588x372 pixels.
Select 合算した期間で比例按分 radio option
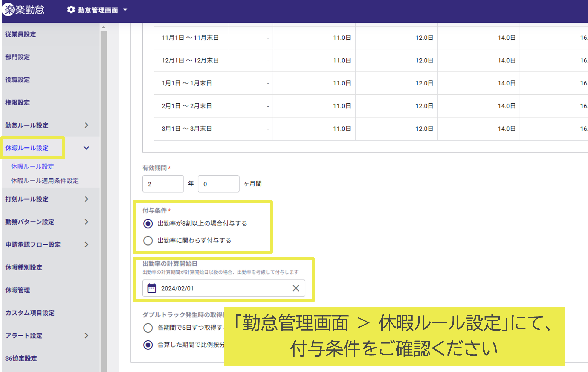148,345
